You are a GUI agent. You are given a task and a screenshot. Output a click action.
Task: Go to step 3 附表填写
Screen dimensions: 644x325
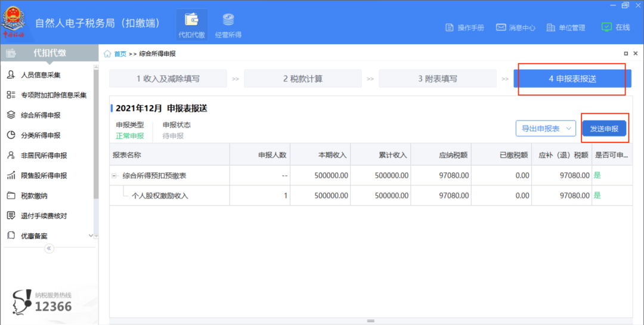coord(438,79)
